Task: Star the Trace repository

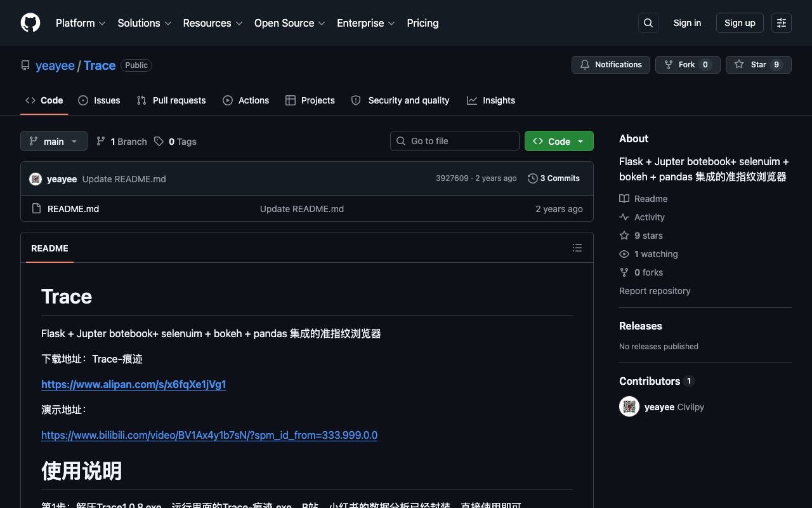Action: pos(759,65)
